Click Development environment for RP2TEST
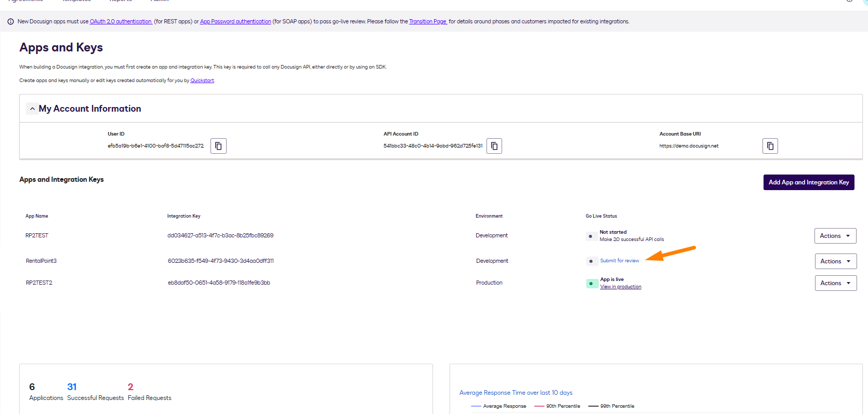The height and width of the screenshot is (414, 868). click(x=492, y=235)
